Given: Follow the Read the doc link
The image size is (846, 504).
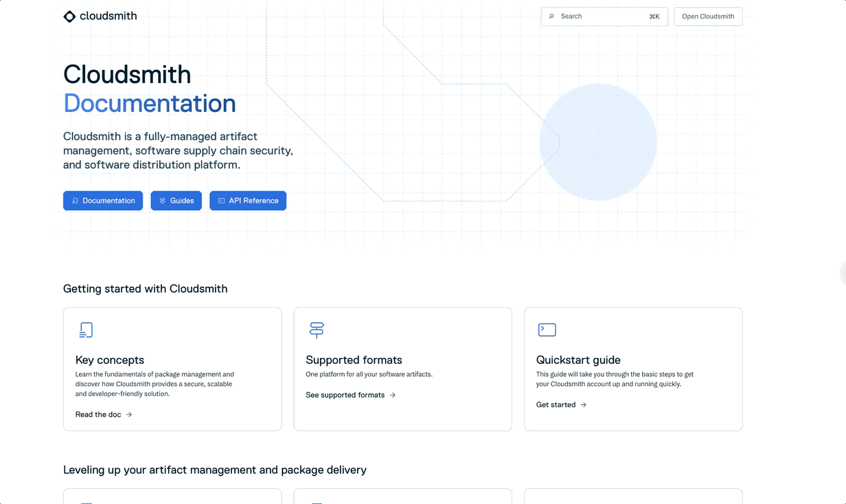Looking at the screenshot, I should point(98,414).
